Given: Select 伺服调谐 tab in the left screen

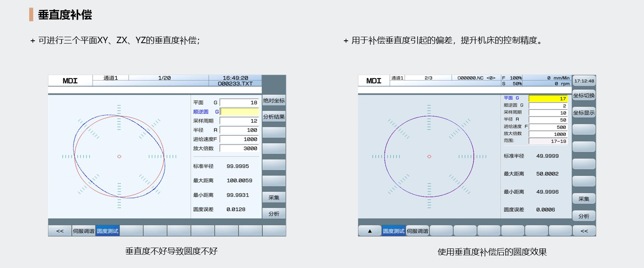Looking at the screenshot, I should [x=84, y=231].
